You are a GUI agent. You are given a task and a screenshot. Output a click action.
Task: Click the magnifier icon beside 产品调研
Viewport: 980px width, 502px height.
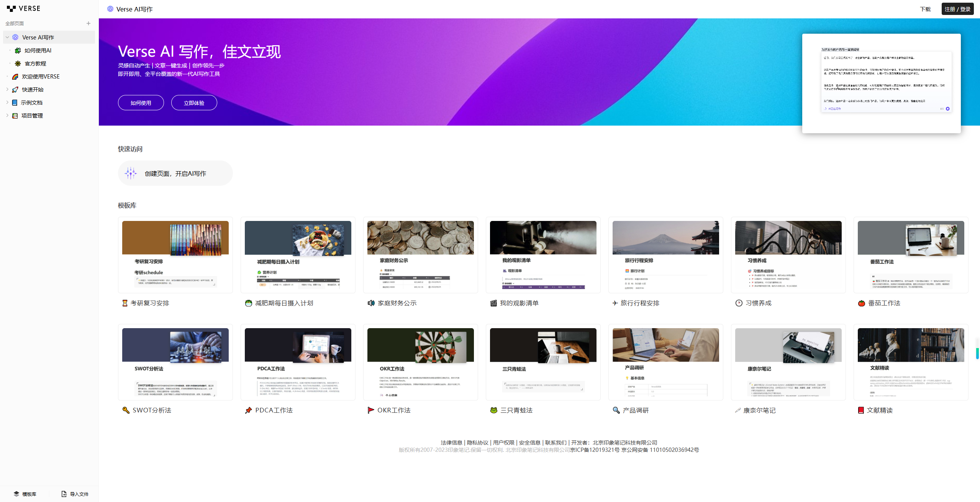click(616, 410)
